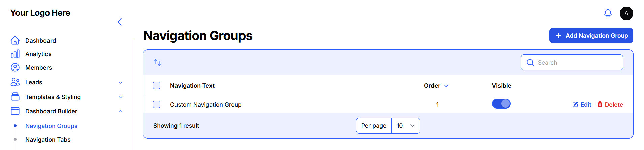Select Navigation Groups in sidebar

point(51,126)
